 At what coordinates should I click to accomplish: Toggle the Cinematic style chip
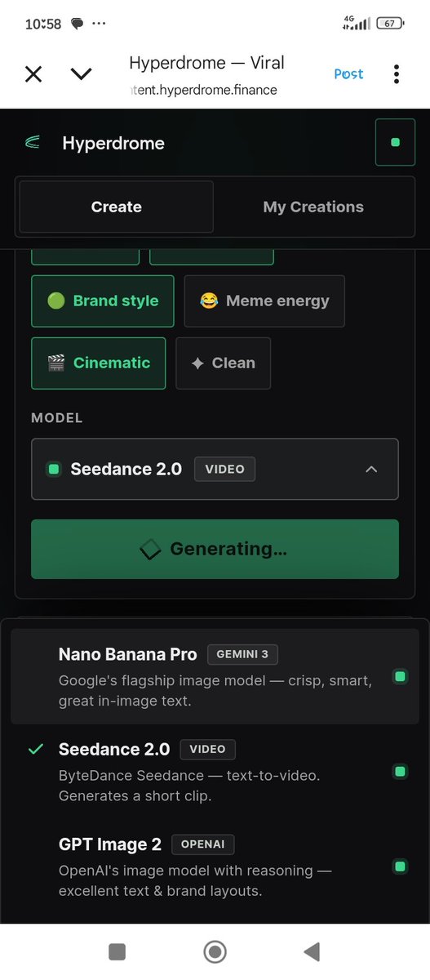pos(99,363)
